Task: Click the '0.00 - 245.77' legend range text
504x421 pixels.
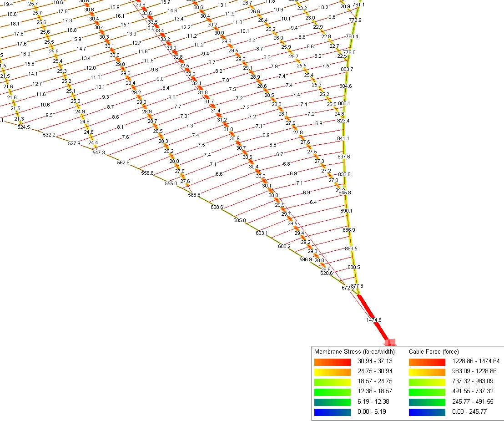Action: [x=469, y=411]
